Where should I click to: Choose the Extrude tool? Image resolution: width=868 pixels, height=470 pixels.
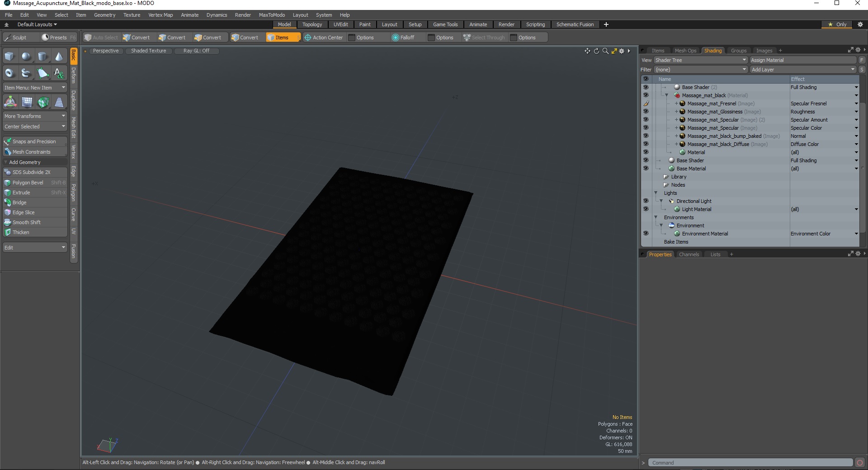(x=35, y=193)
